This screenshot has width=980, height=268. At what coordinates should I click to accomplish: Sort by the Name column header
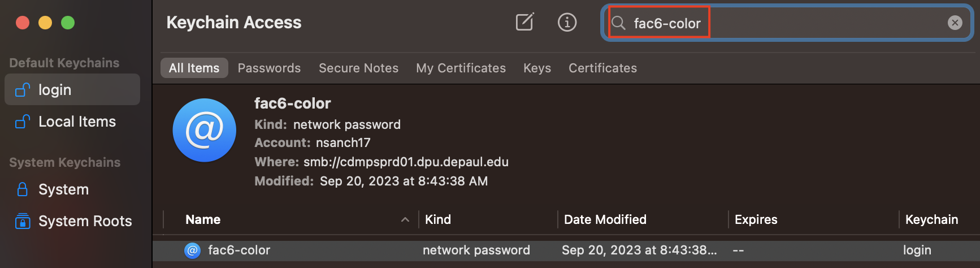point(203,219)
